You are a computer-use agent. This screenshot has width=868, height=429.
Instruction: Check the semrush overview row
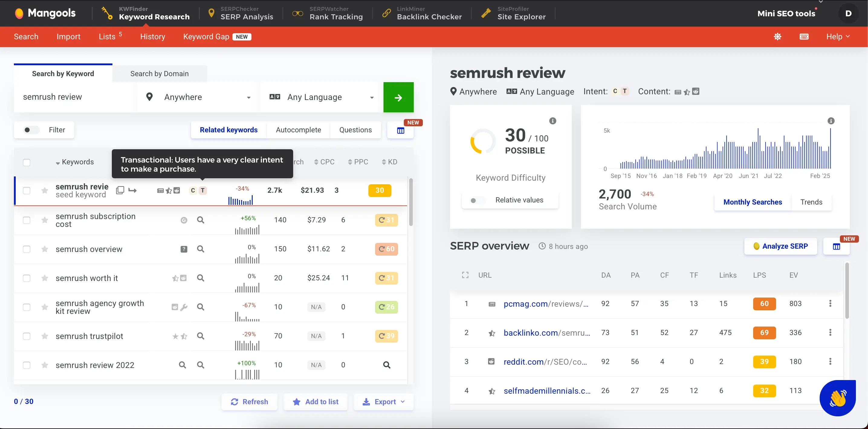(27, 249)
